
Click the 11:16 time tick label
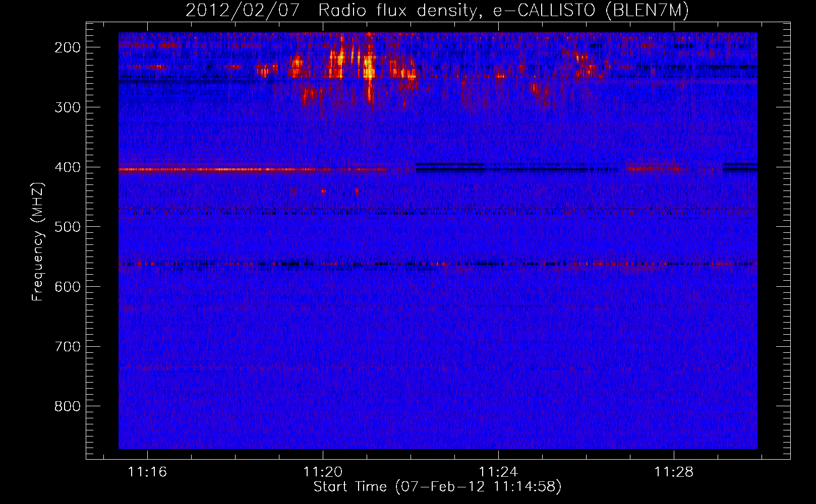coord(147,472)
